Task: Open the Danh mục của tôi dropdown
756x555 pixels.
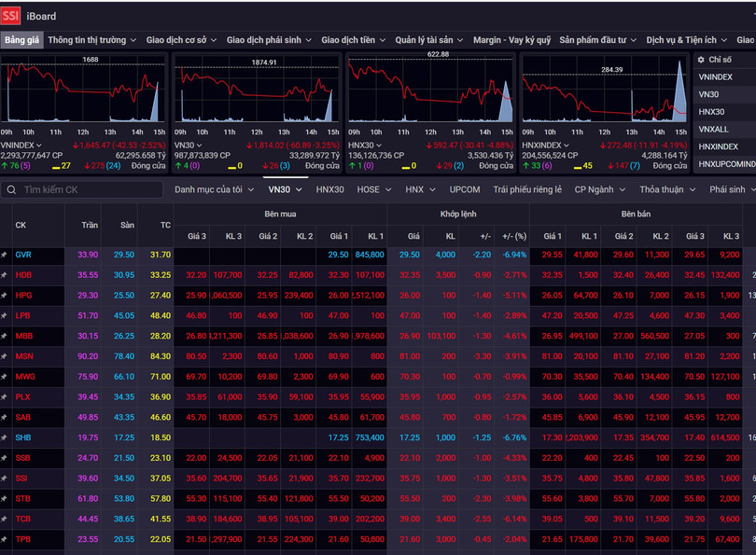Action: click(215, 189)
